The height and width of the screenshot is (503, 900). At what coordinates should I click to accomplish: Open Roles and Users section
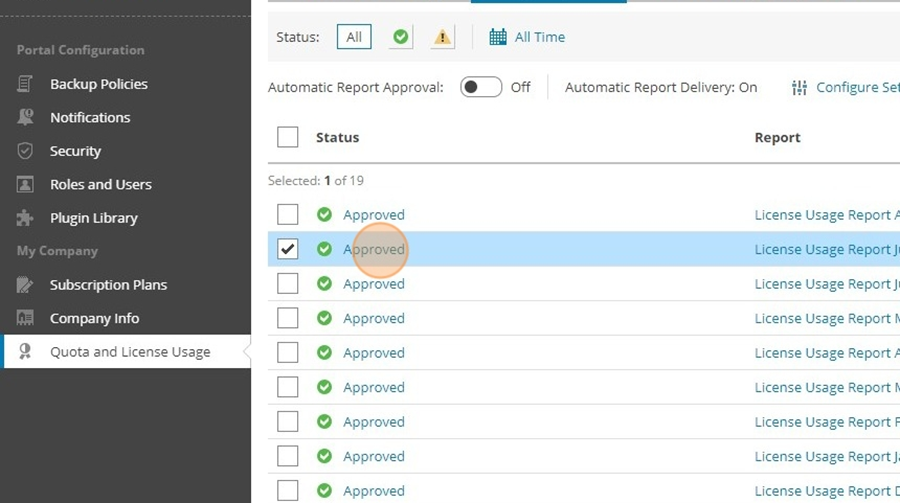[x=100, y=184]
